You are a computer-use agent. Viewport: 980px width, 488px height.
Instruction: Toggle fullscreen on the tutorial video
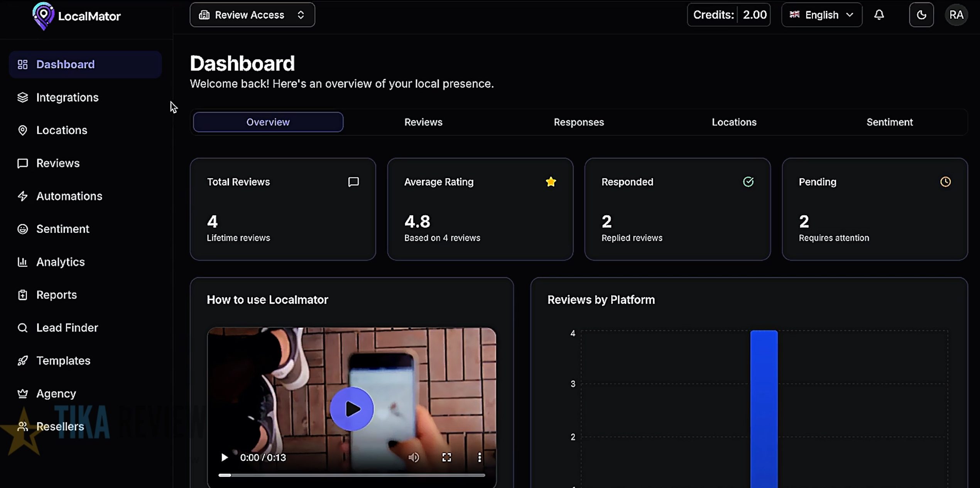(446, 457)
